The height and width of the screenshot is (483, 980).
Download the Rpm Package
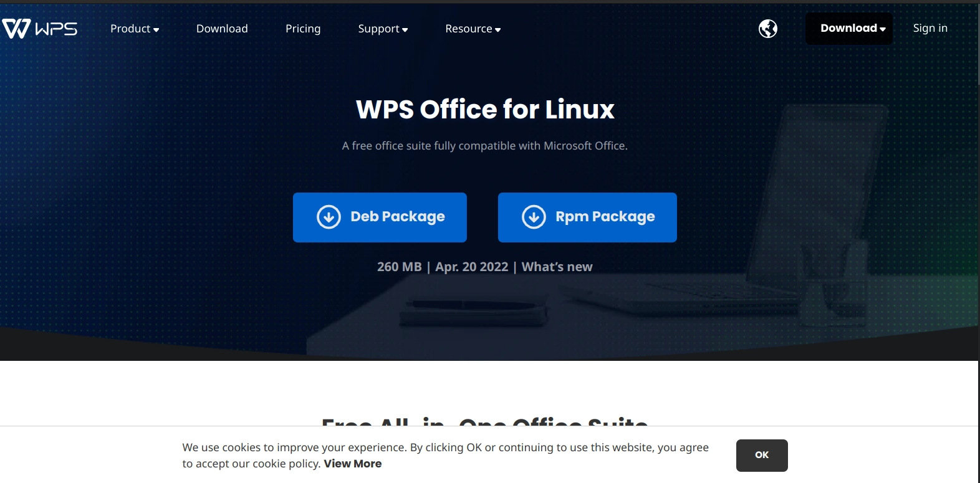[587, 217]
